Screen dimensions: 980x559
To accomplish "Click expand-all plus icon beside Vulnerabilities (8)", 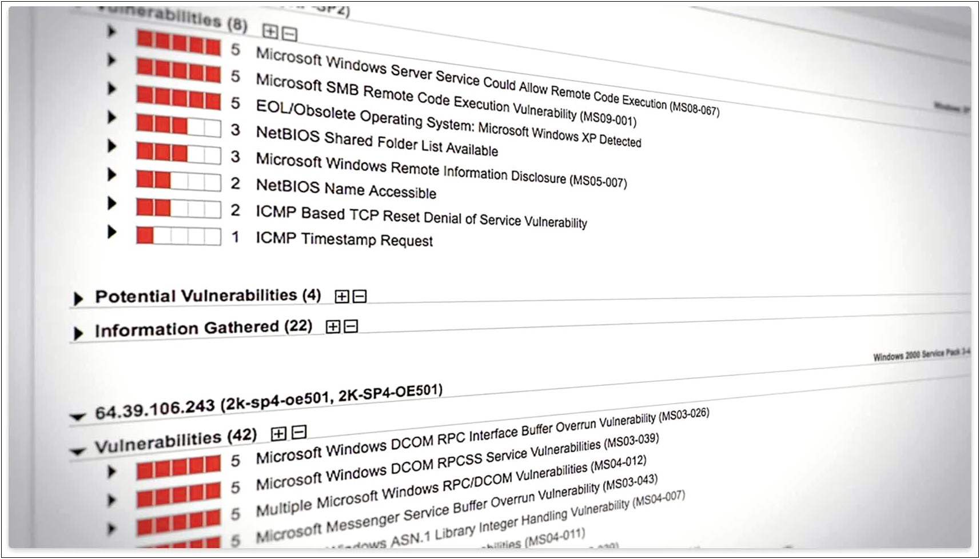I will 270,31.
